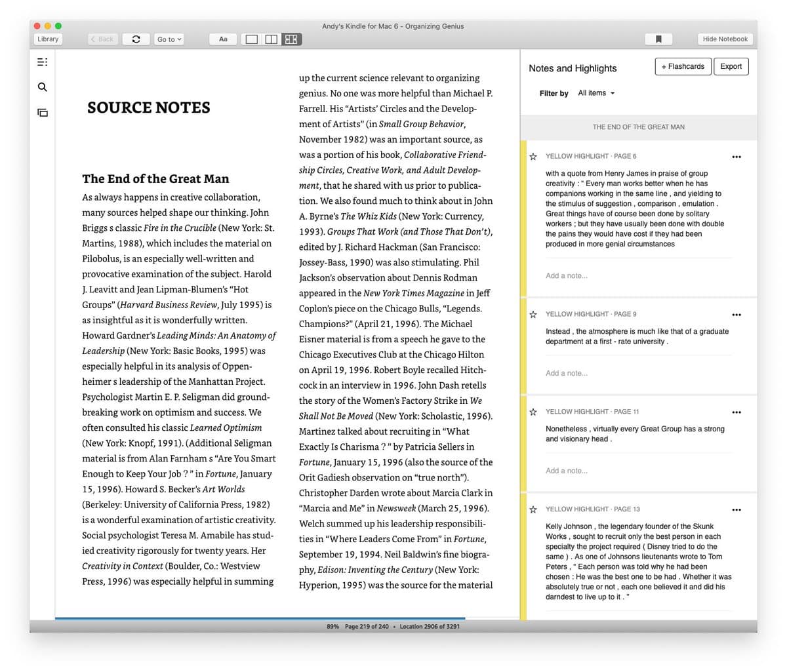Open the table of contents sidebar
787x672 pixels.
point(42,61)
